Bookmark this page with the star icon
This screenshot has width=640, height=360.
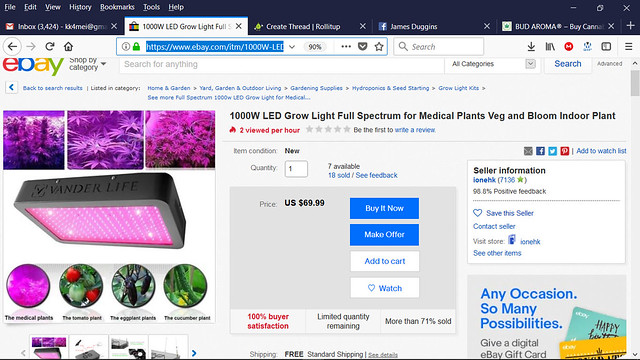[x=379, y=47]
